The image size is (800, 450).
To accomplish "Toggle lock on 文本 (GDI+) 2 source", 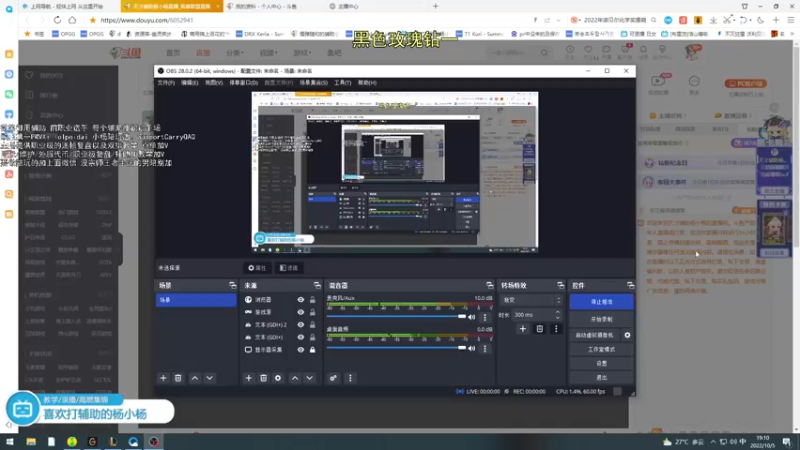I will point(312,324).
